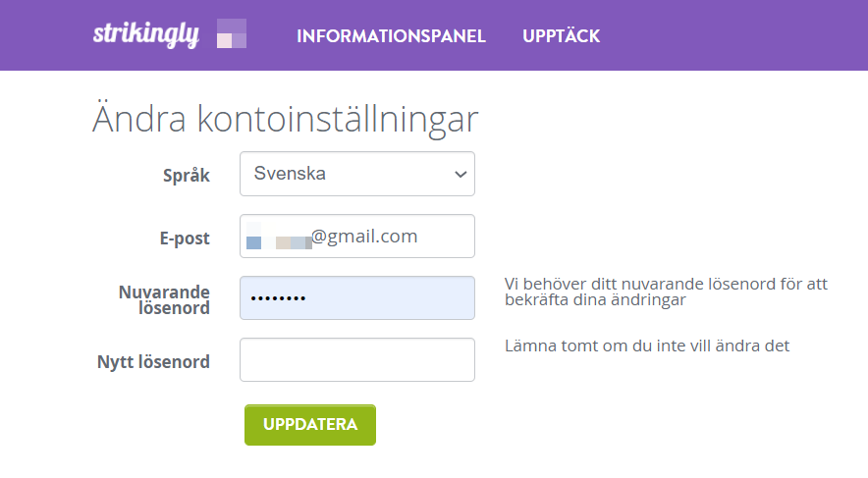The width and height of the screenshot is (868, 478).
Task: Click the hint Lämna tomt om du inte
Action: [646, 346]
